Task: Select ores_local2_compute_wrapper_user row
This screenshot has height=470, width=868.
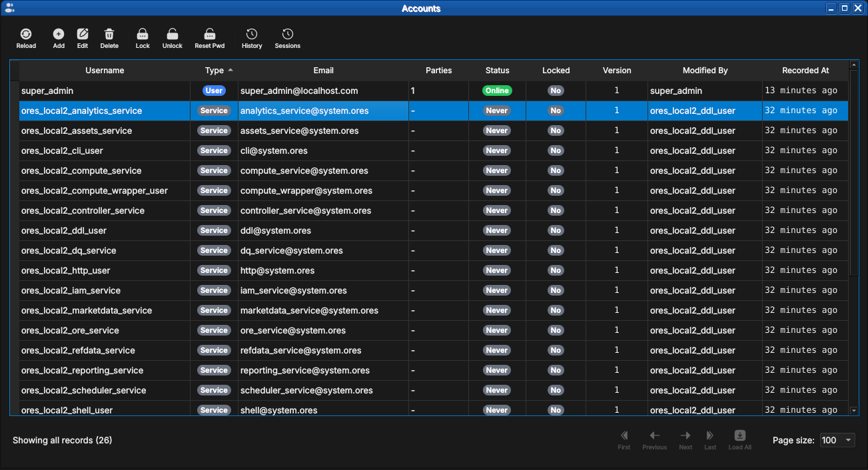Action: (434, 190)
